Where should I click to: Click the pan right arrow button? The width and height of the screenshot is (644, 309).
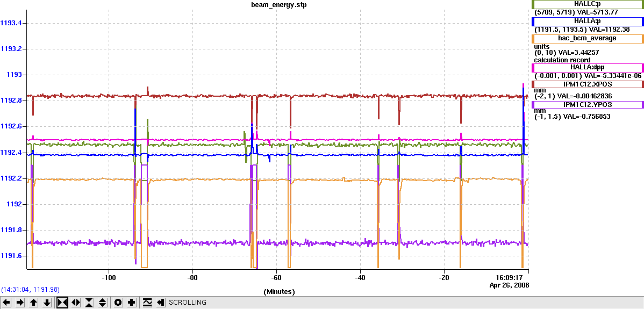pyautogui.click(x=20, y=303)
